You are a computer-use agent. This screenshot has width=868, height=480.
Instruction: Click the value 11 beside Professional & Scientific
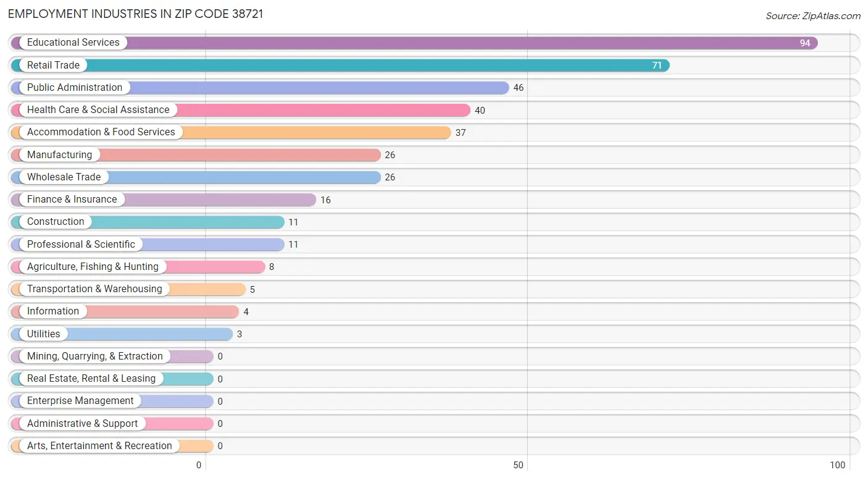pyautogui.click(x=293, y=245)
